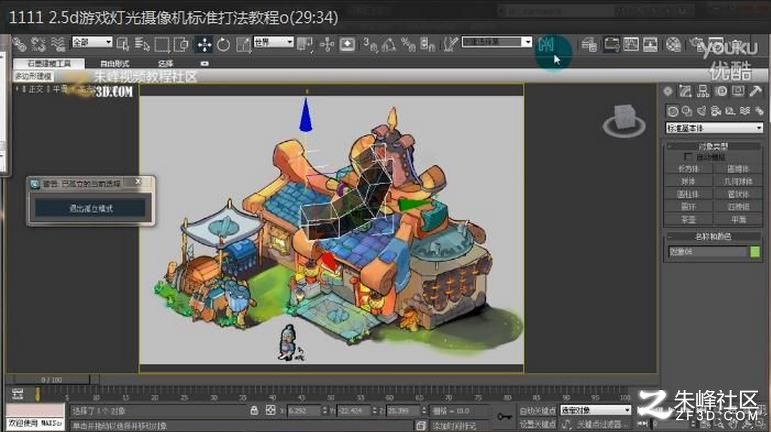The width and height of the screenshot is (771, 432).
Task: Switch to the 自由形式 ribbon tab
Action: click(x=115, y=63)
